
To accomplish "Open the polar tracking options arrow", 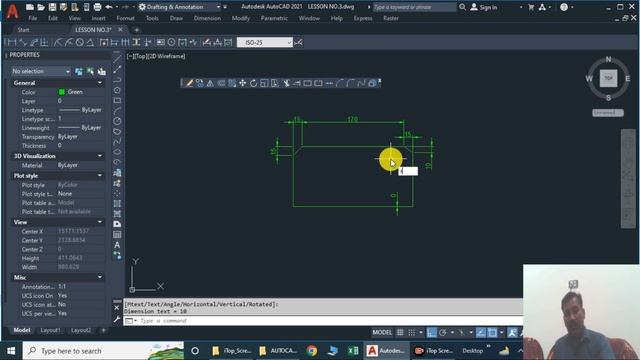I will click(x=452, y=333).
